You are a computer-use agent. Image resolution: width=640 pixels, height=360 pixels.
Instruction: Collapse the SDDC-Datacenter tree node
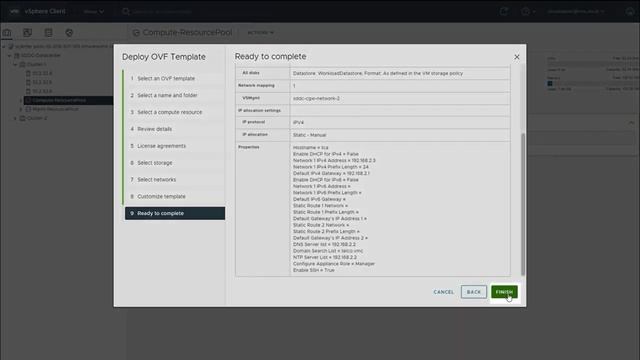(x=10, y=56)
